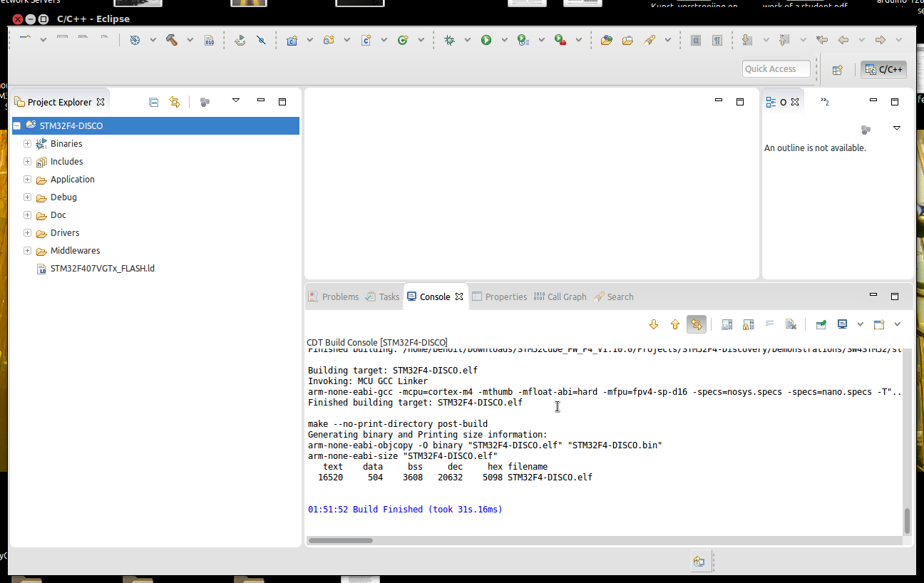
Task: Toggle Block Selection Mode in main toolbar
Action: click(696, 40)
